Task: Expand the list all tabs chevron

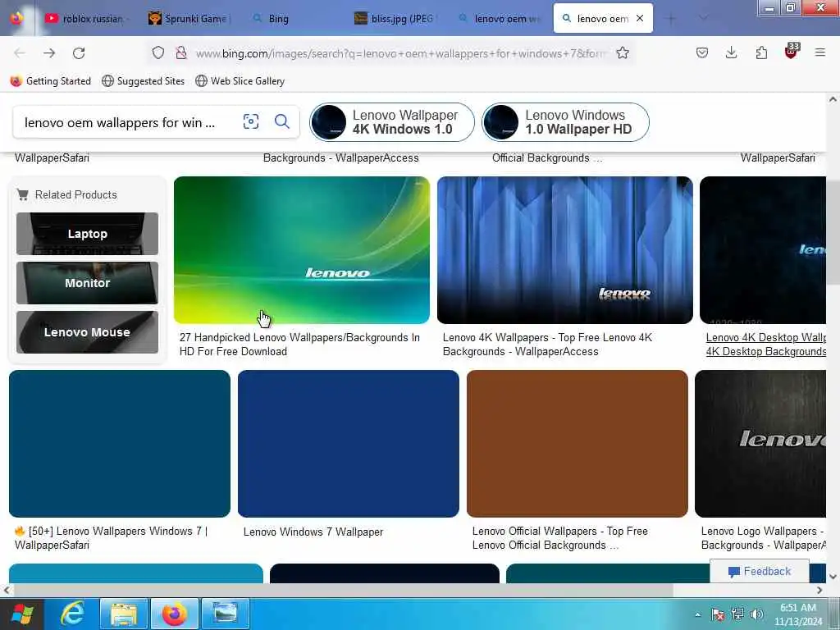Action: point(703,18)
